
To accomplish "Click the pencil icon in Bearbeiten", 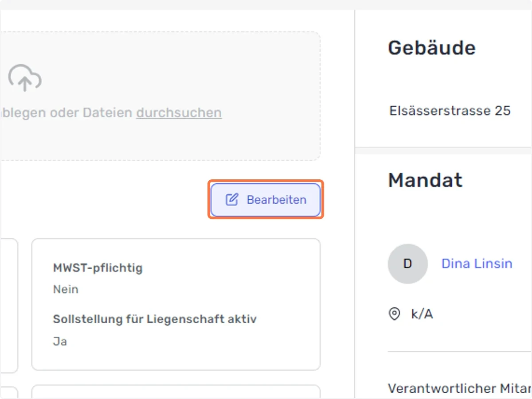I will [x=232, y=200].
